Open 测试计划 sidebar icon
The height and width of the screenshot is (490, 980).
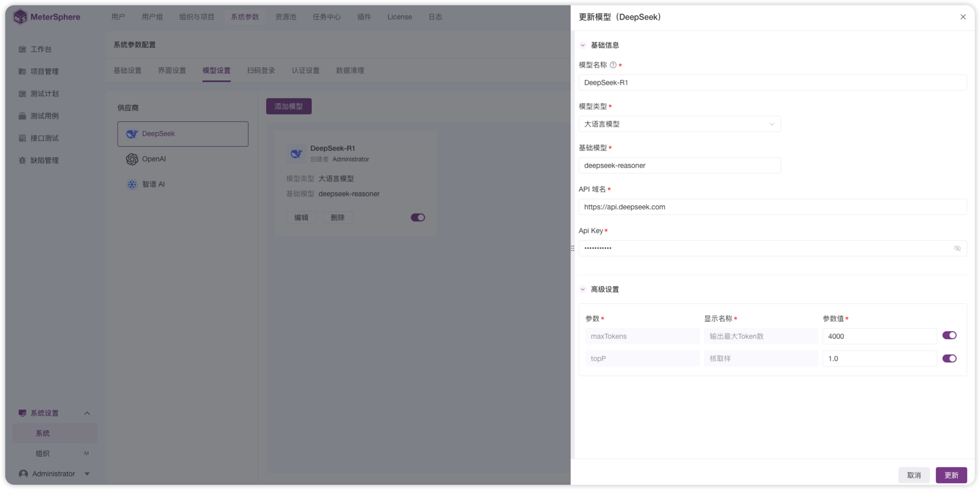click(x=22, y=94)
